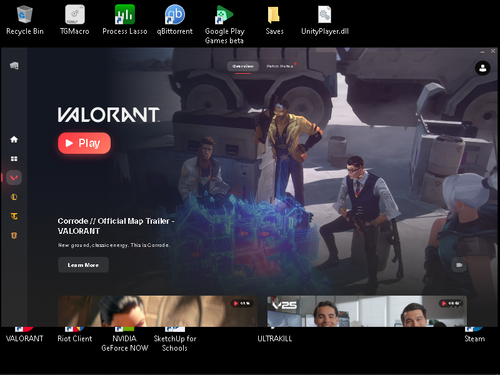Image resolution: width=500 pixels, height=375 pixels.
Task: Play the video on the left thumbnail
Action: pyautogui.click(x=242, y=303)
